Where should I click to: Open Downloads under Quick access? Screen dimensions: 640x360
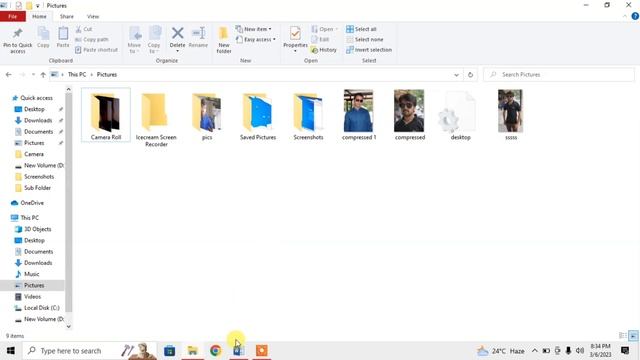[38, 120]
